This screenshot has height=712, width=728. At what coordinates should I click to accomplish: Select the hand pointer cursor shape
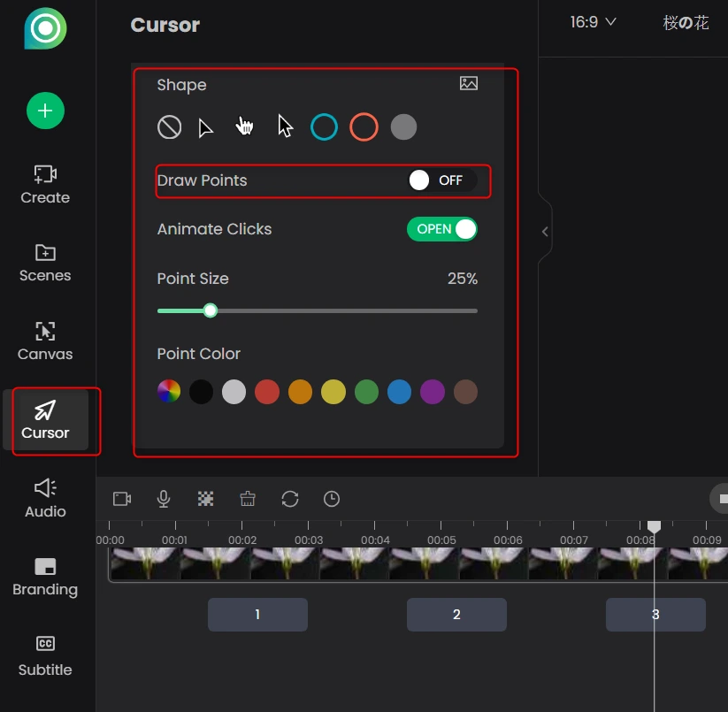click(245, 127)
